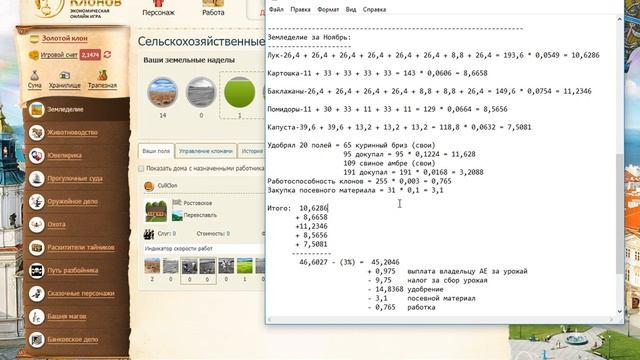Click the Notepad vertical scrollbar thumb
The image size is (640, 360).
click(620, 214)
